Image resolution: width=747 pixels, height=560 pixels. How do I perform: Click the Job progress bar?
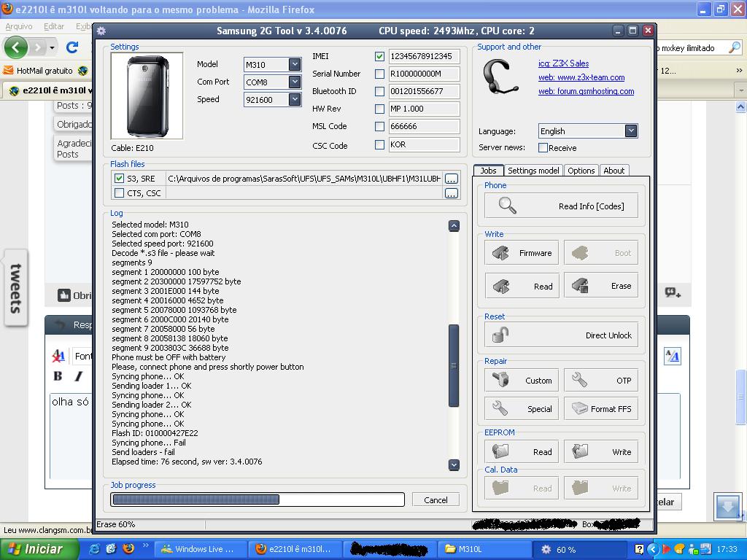point(258,499)
